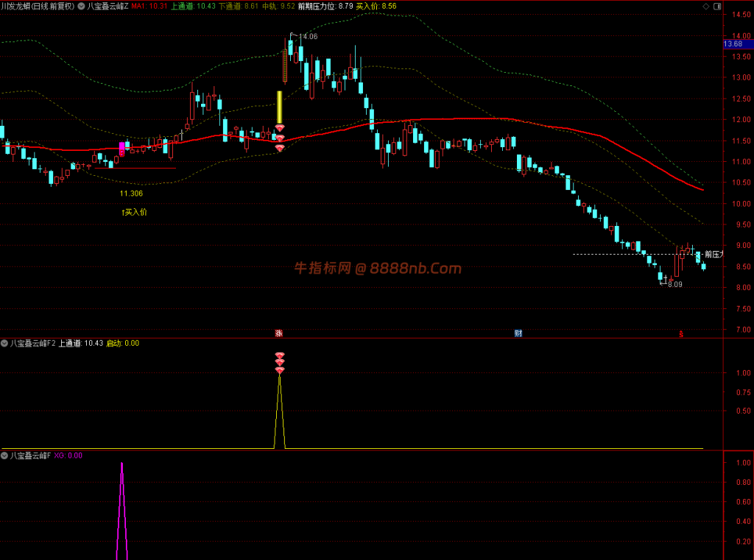This screenshot has height=560, width=754.
Task: Expand the 八宝叠云峰Z indicator dropdown arrow
Action: pos(81,6)
